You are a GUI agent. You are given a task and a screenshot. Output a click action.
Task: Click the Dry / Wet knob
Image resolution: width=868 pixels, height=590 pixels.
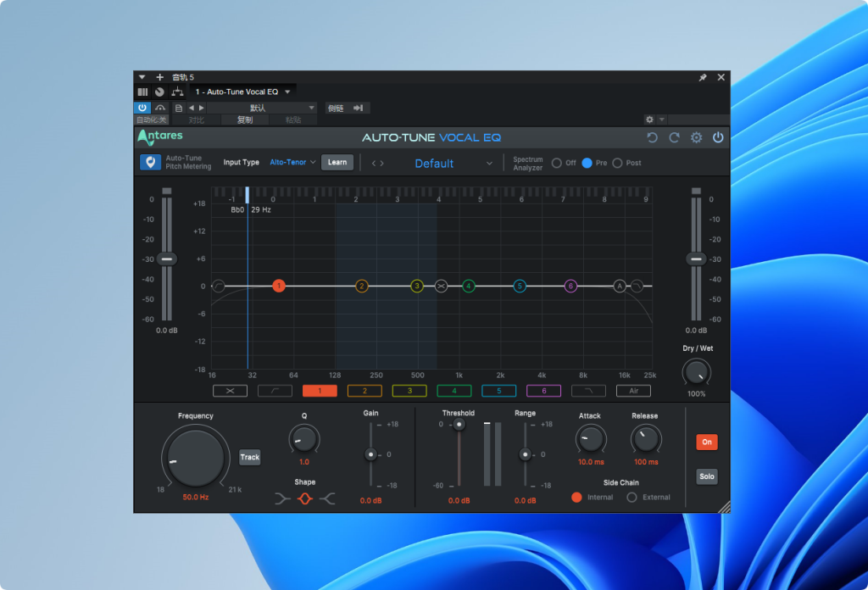[x=696, y=372]
